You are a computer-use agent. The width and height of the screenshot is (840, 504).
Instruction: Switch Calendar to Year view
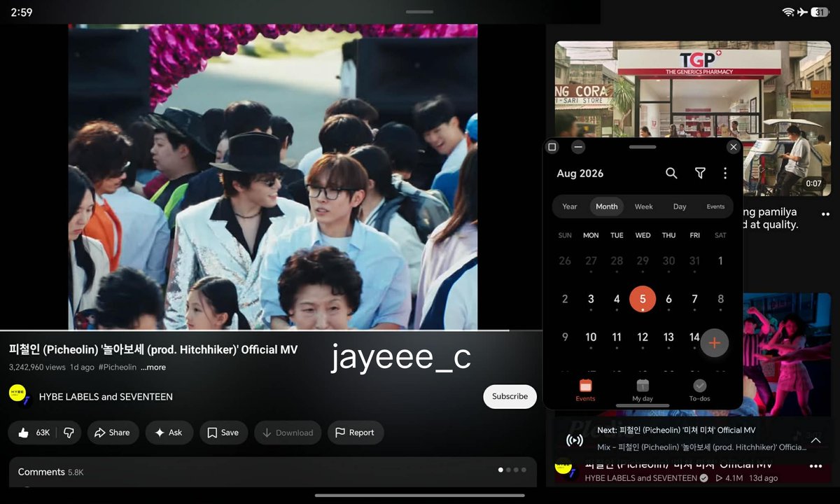(570, 206)
